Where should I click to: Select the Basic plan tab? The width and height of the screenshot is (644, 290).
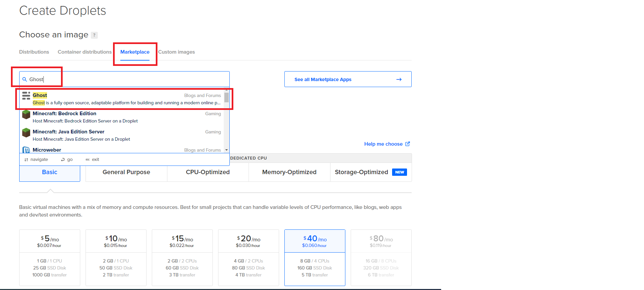click(x=50, y=172)
